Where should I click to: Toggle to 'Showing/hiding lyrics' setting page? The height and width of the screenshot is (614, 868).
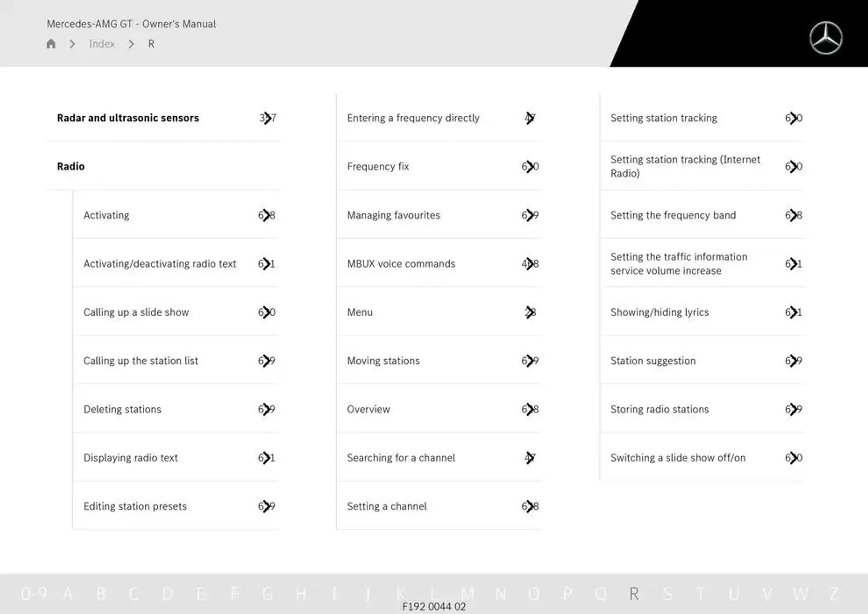point(701,311)
